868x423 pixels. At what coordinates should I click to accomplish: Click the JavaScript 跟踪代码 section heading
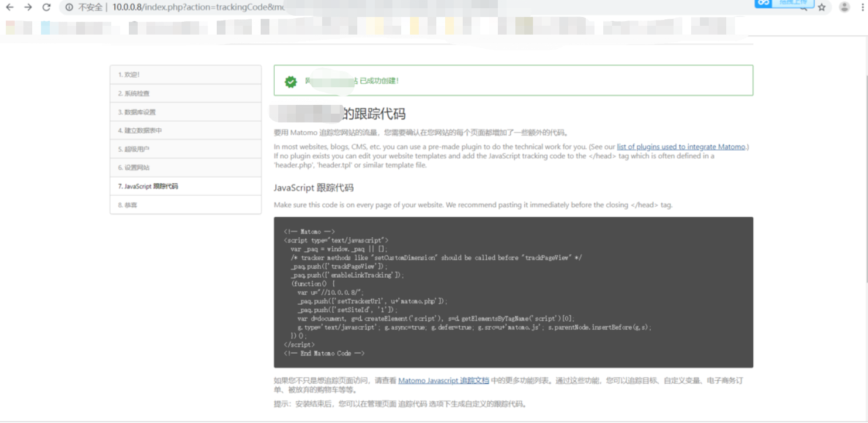tap(313, 188)
